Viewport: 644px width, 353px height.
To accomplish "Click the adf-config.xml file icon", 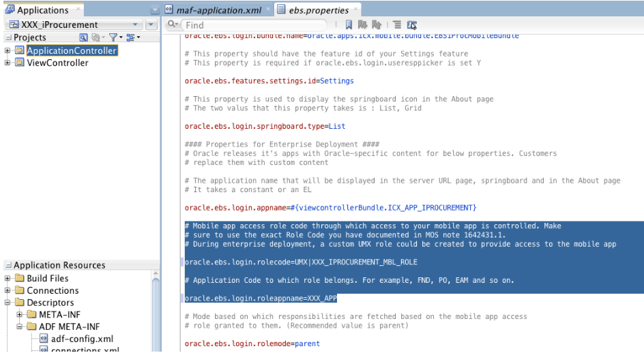I will coord(44,338).
